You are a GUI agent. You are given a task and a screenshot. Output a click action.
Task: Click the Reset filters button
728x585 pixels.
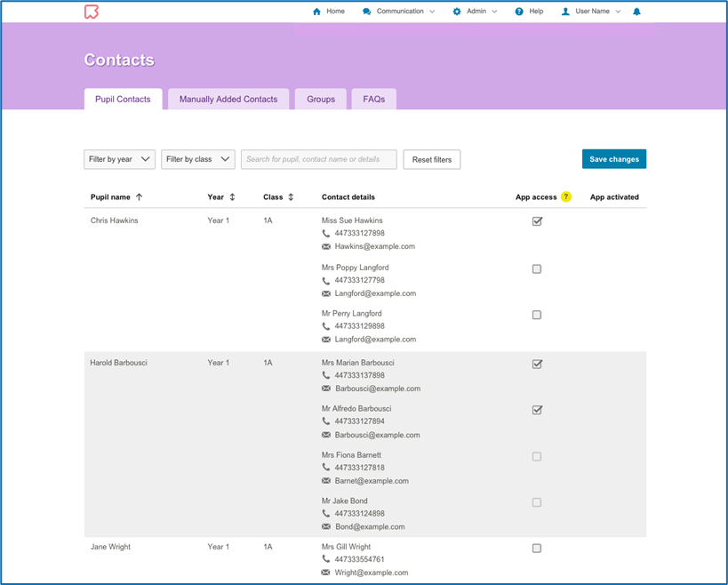[432, 160]
